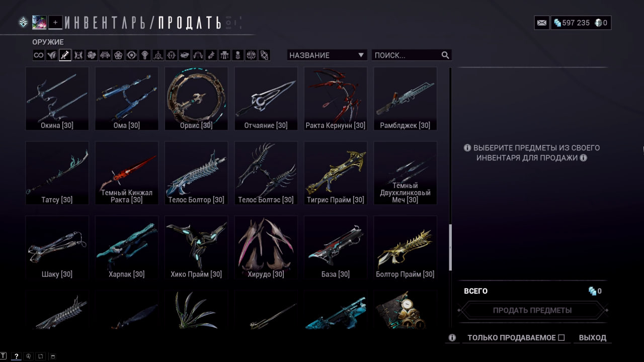Open the inbox envelope icon
644x362 pixels.
pyautogui.click(x=541, y=23)
